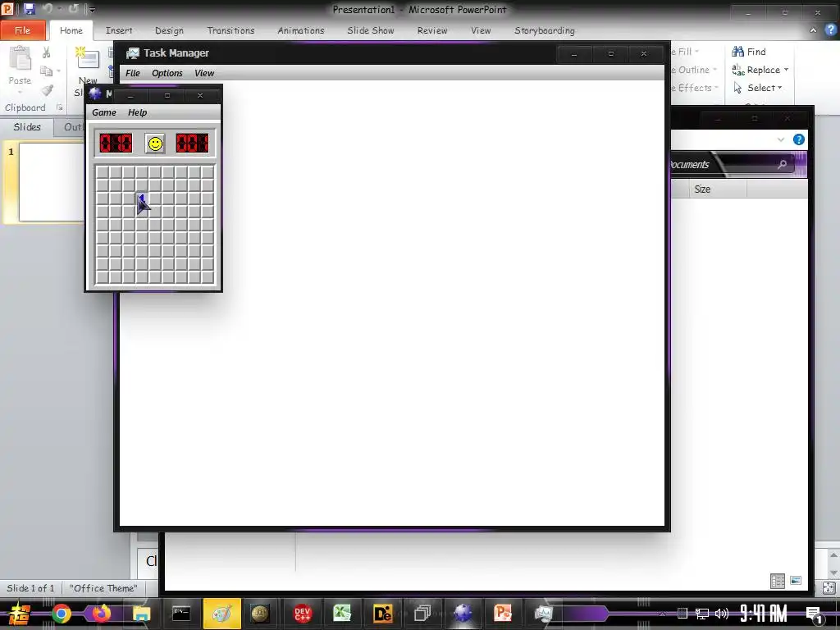
Task: Click the Copy icon in Clipboard group
Action: [47, 71]
